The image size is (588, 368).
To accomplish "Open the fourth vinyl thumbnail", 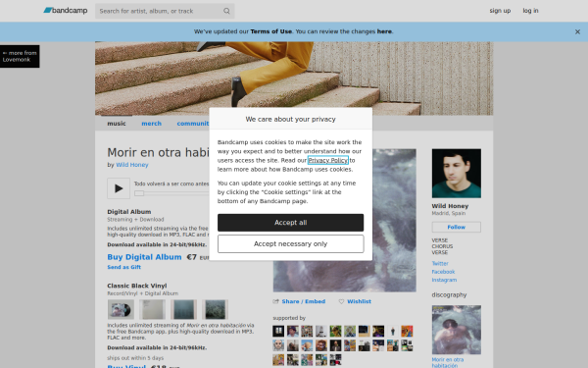I will tap(216, 309).
